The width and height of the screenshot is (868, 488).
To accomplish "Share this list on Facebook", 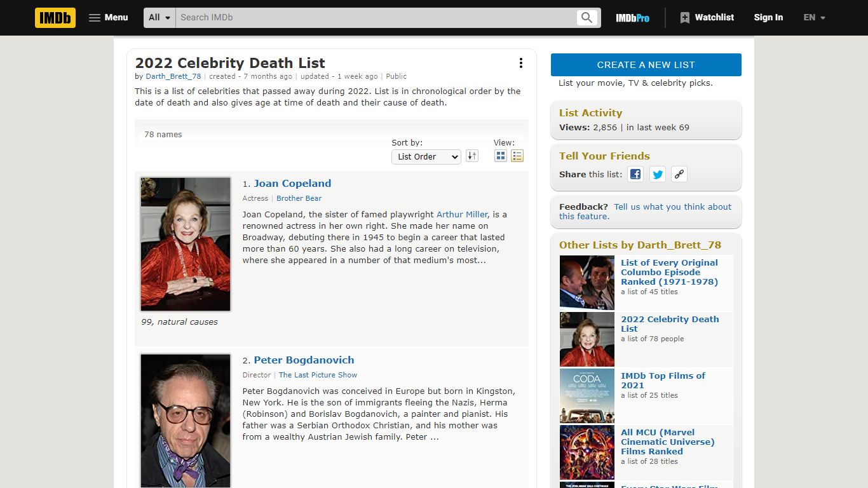I will (635, 174).
